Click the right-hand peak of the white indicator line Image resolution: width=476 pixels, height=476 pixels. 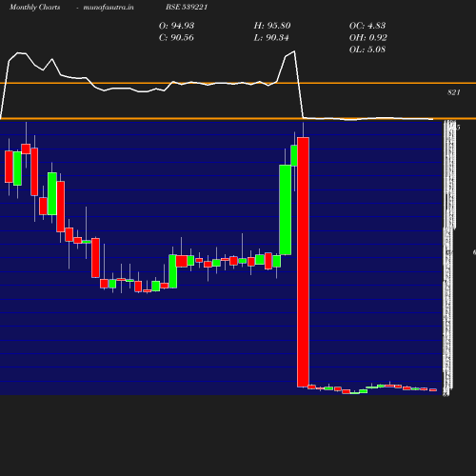pyautogui.click(x=294, y=51)
